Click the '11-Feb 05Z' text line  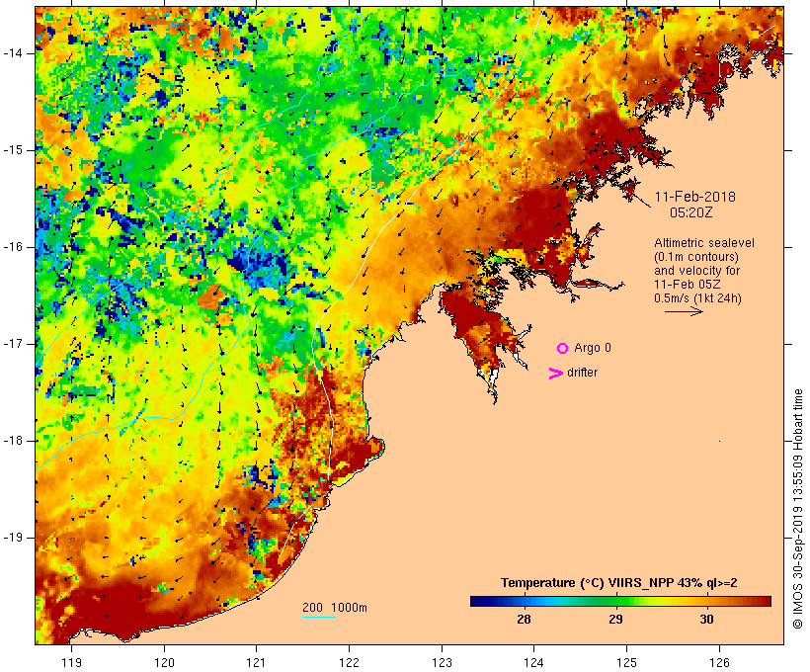pyautogui.click(x=688, y=285)
